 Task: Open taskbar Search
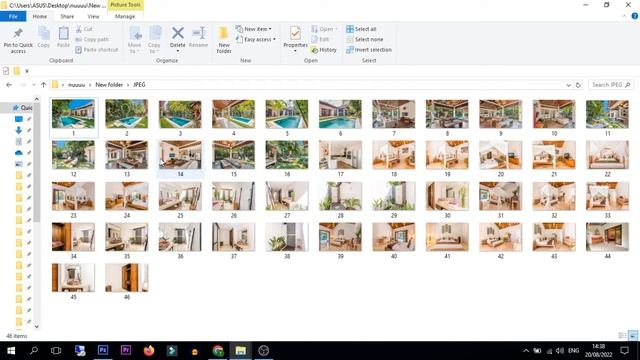click(34, 351)
